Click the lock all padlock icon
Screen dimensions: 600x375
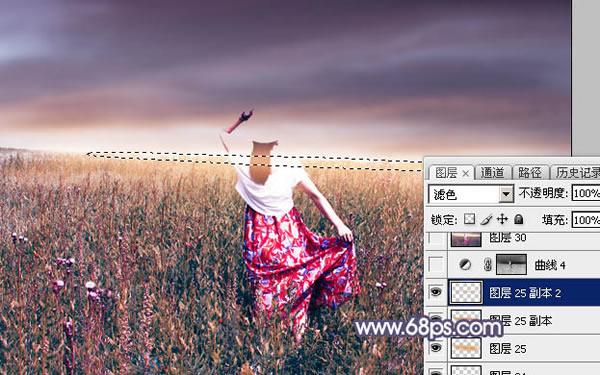(x=518, y=219)
